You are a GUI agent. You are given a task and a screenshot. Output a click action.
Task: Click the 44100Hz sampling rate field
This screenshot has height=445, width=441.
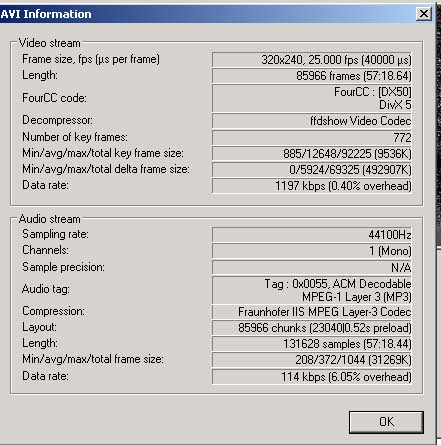[312, 235]
